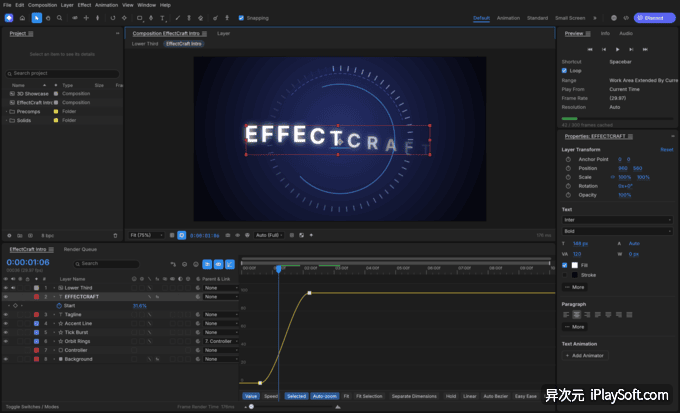Jump to first frame in Preview
The width and height of the screenshot is (680, 413).
point(590,49)
